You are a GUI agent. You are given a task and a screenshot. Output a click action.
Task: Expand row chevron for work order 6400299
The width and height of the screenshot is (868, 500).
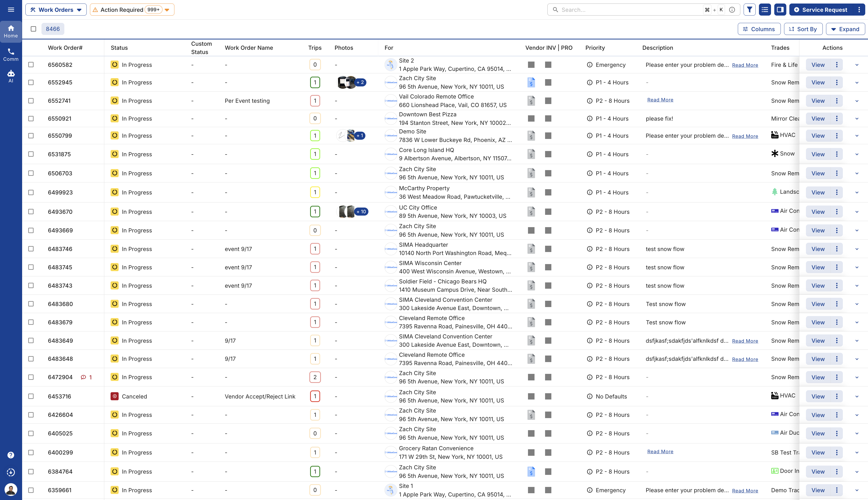coord(857,452)
